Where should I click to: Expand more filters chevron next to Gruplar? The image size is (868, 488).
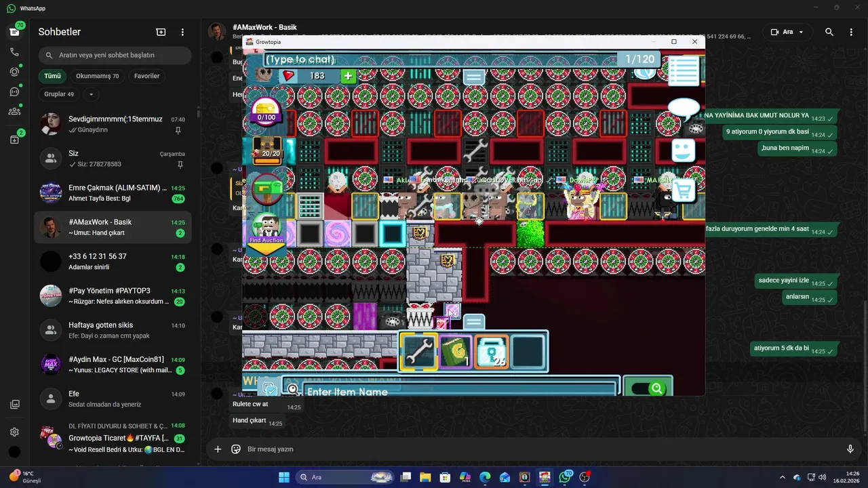pos(91,94)
